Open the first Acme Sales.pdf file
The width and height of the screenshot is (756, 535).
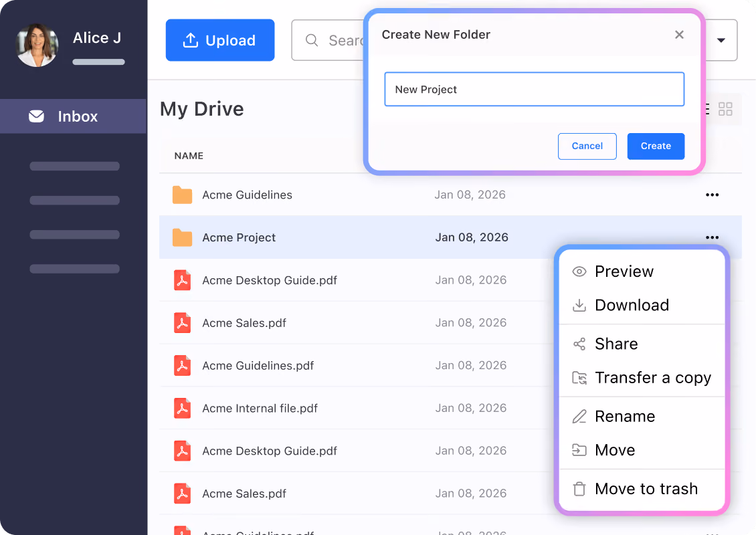[x=244, y=323]
